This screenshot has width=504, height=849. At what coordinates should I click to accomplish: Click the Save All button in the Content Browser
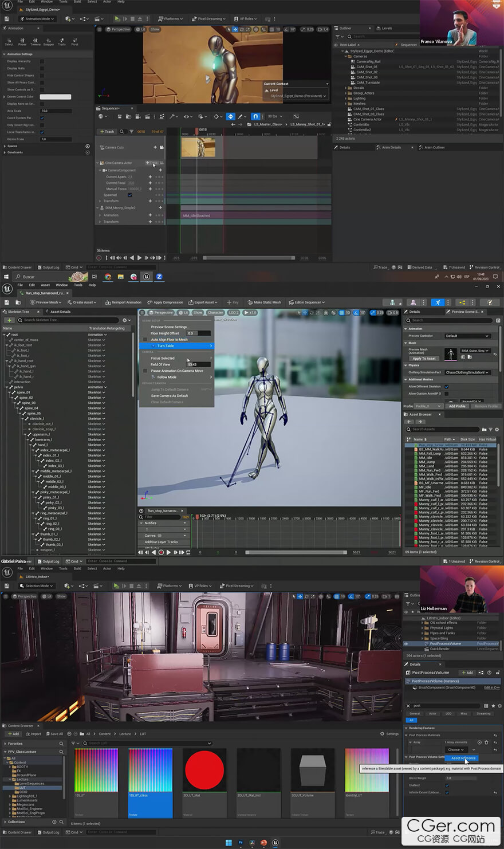pyautogui.click(x=54, y=733)
